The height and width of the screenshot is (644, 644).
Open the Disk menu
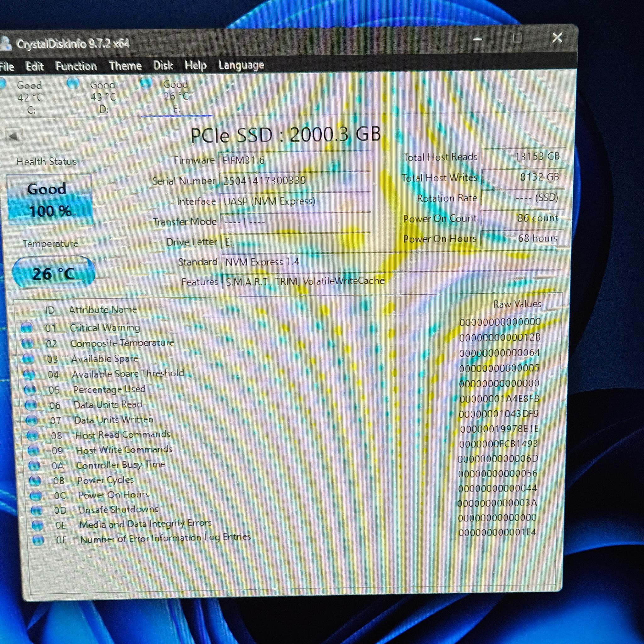(163, 65)
